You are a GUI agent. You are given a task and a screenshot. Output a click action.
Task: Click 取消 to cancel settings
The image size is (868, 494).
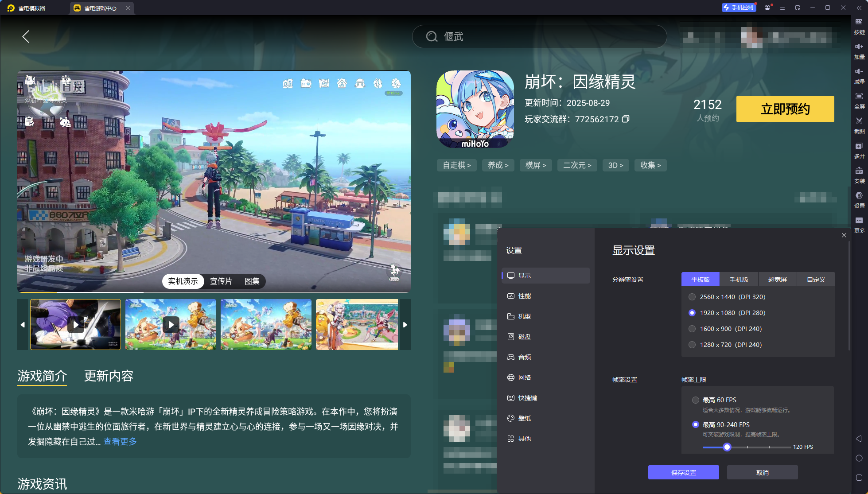762,472
